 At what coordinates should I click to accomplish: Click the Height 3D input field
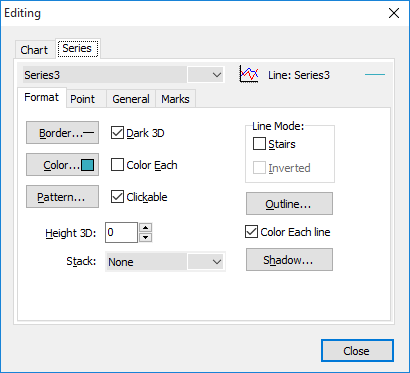(121, 233)
